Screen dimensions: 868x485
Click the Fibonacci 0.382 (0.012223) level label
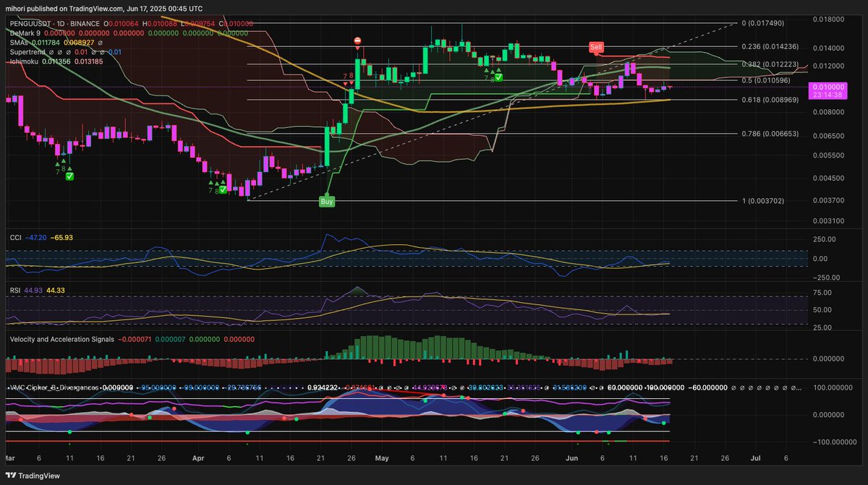tap(770, 64)
